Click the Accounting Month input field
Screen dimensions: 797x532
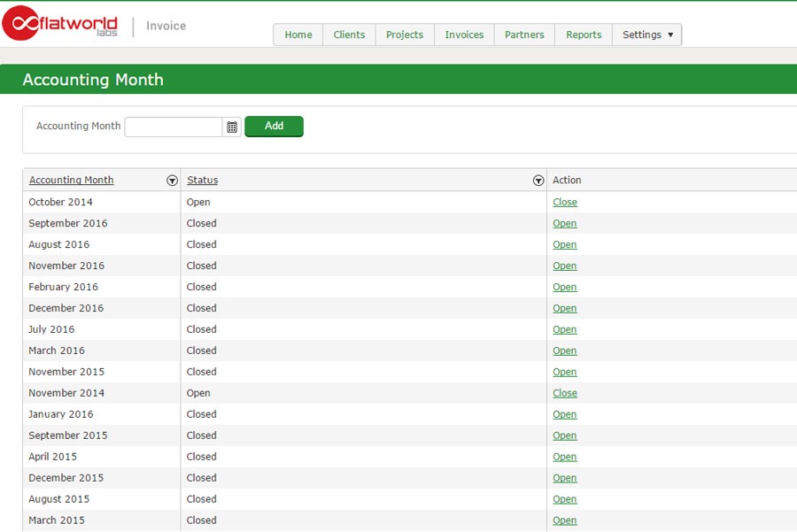[x=174, y=127]
